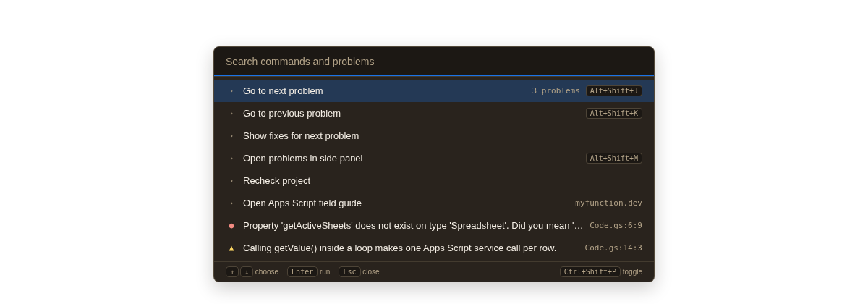Click the chevron beside Open Apps Script field guide
The width and height of the screenshot is (868, 304).
(x=231, y=203)
